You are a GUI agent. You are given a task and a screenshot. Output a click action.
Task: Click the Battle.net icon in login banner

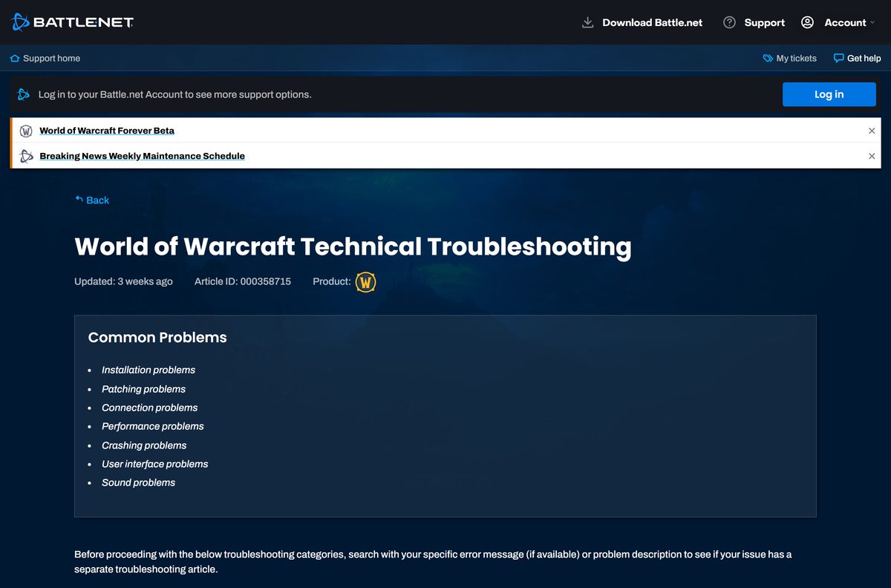(24, 94)
